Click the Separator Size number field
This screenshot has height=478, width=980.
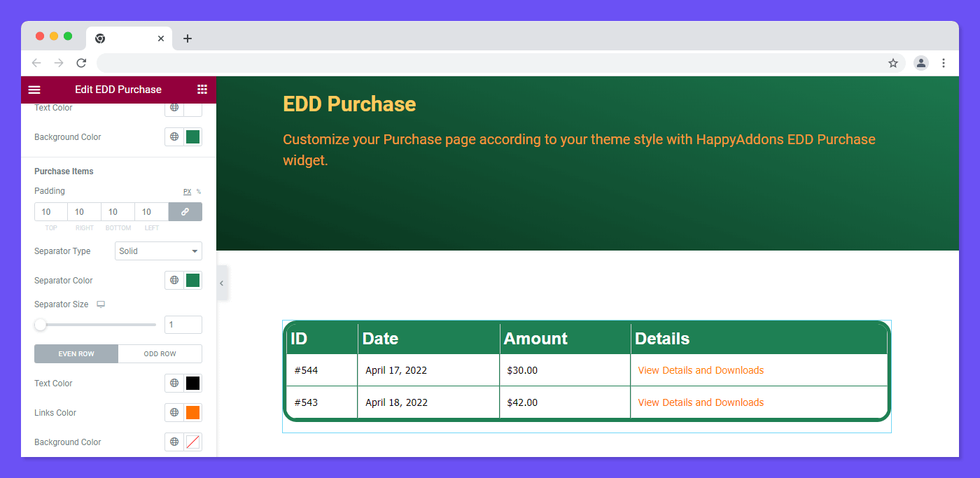[x=183, y=325]
